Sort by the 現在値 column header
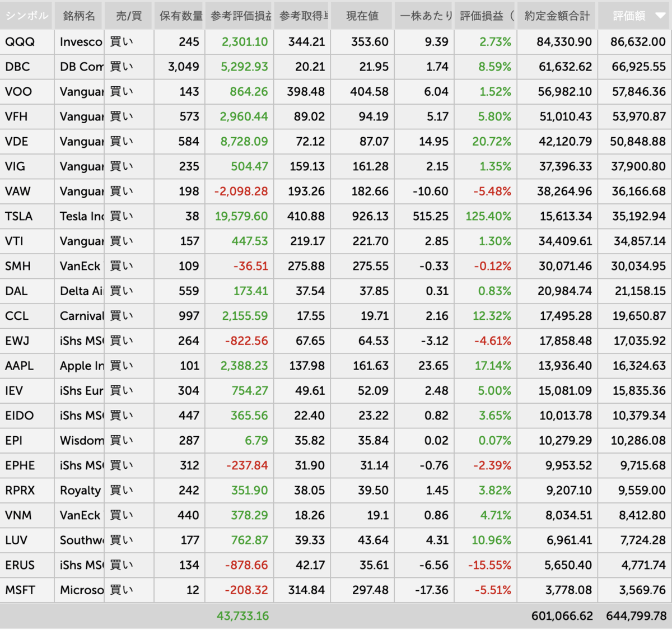The image size is (672, 630). coord(362,16)
